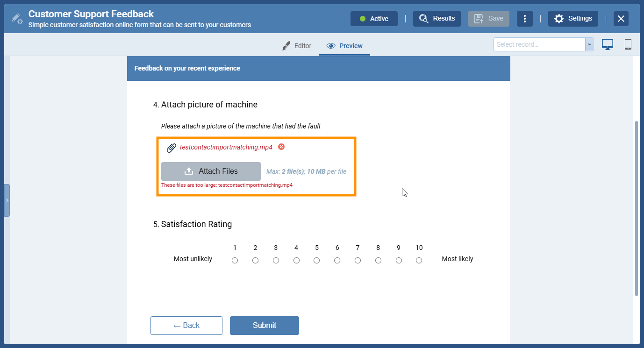Switch to mobile phone preview icon
The width and height of the screenshot is (644, 348).
[628, 44]
